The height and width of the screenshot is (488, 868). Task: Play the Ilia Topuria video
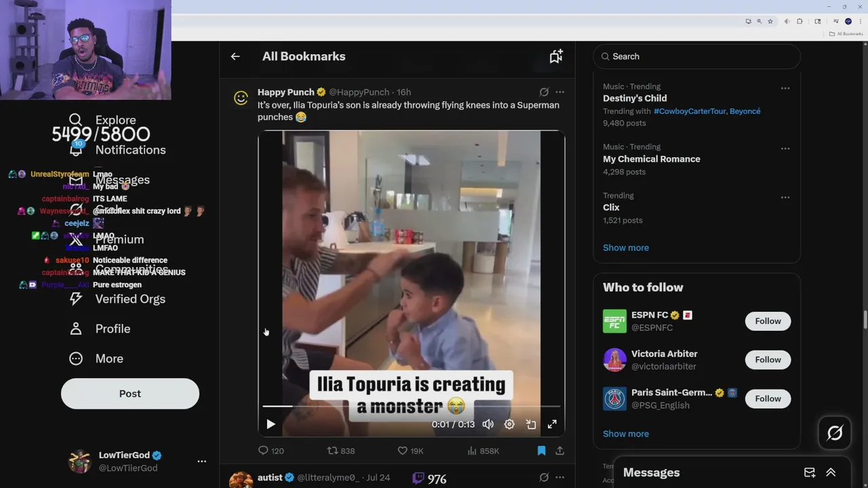(x=271, y=424)
